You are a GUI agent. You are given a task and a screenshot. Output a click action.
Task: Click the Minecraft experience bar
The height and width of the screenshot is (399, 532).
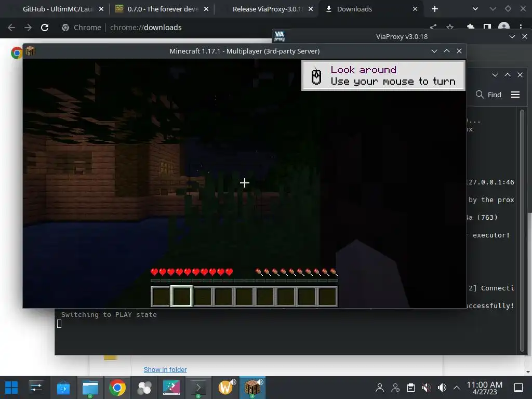pos(244,281)
